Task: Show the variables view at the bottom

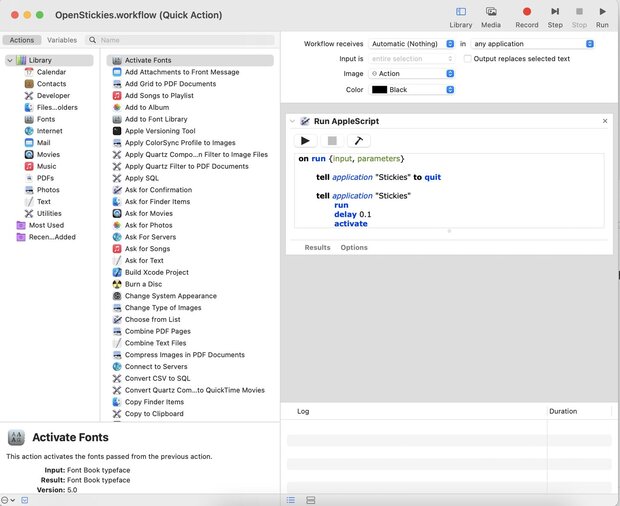Action: (x=311, y=500)
